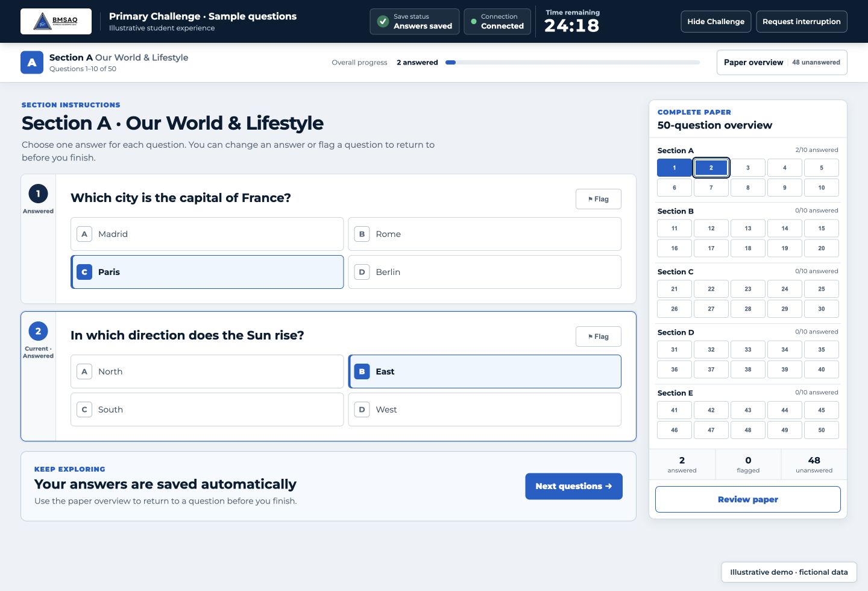Screen dimensions: 868x591
Task: Jump to question 1 in overview grid
Action: pos(675,168)
